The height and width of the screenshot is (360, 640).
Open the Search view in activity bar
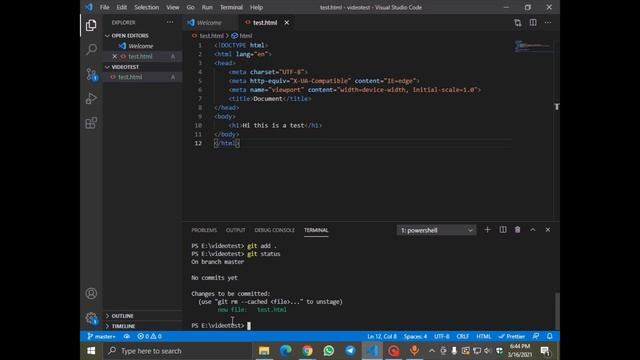click(x=91, y=49)
